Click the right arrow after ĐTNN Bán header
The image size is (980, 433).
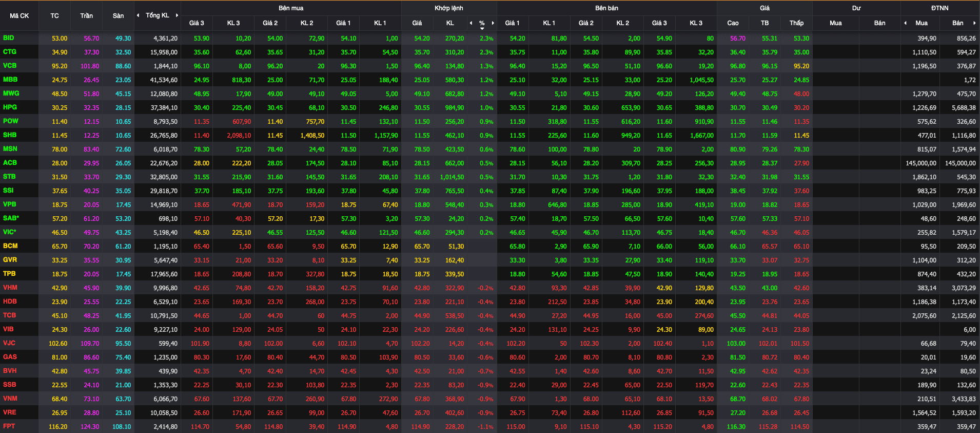(x=974, y=23)
